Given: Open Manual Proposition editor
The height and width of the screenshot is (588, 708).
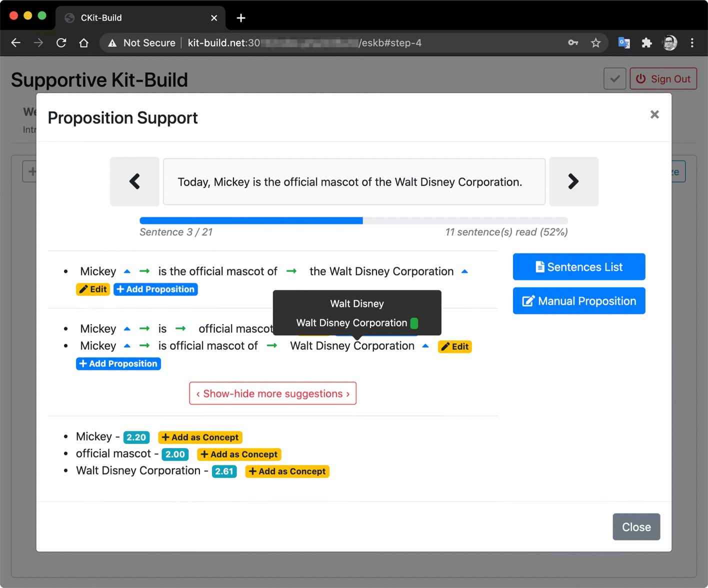Looking at the screenshot, I should click(x=579, y=301).
